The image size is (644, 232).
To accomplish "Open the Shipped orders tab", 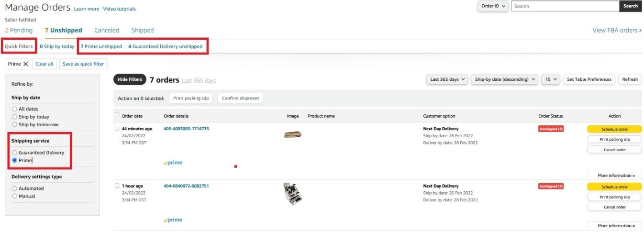I will point(143,30).
